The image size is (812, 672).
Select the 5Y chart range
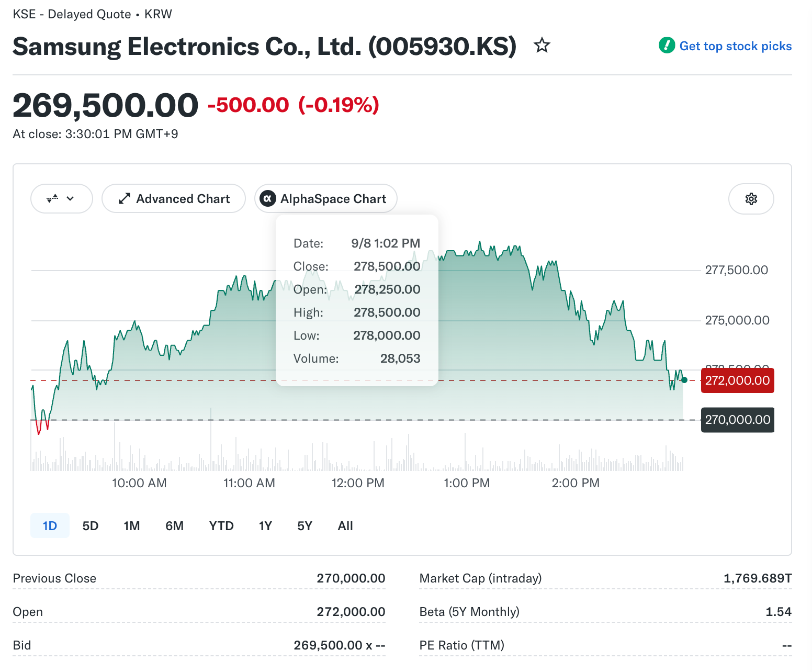click(x=304, y=526)
